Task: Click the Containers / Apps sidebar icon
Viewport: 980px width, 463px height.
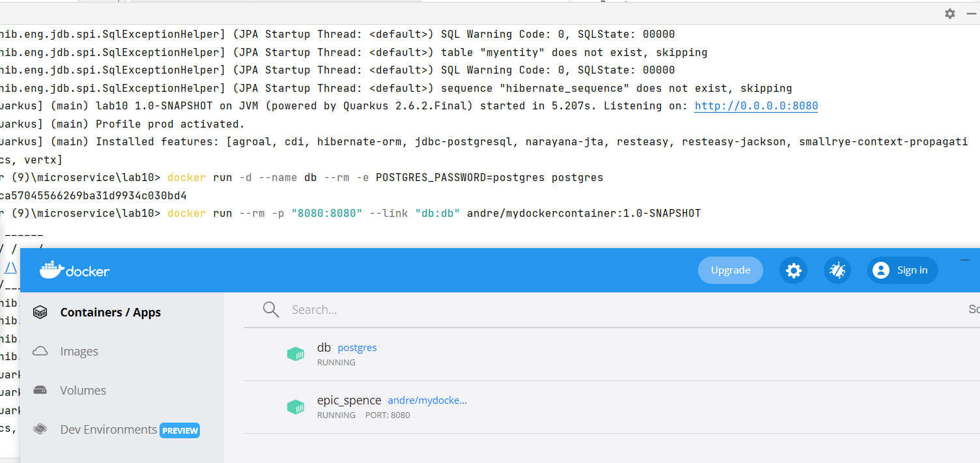Action: click(x=40, y=313)
